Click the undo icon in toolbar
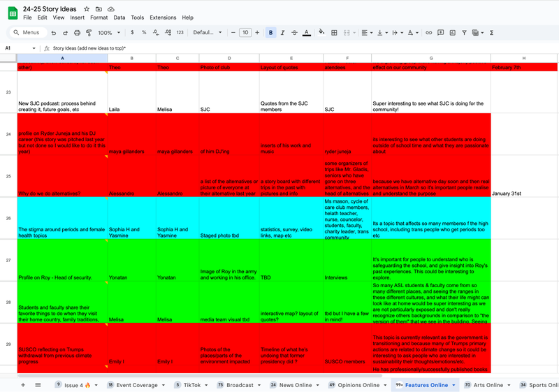The width and height of the screenshot is (559, 392). [54, 33]
